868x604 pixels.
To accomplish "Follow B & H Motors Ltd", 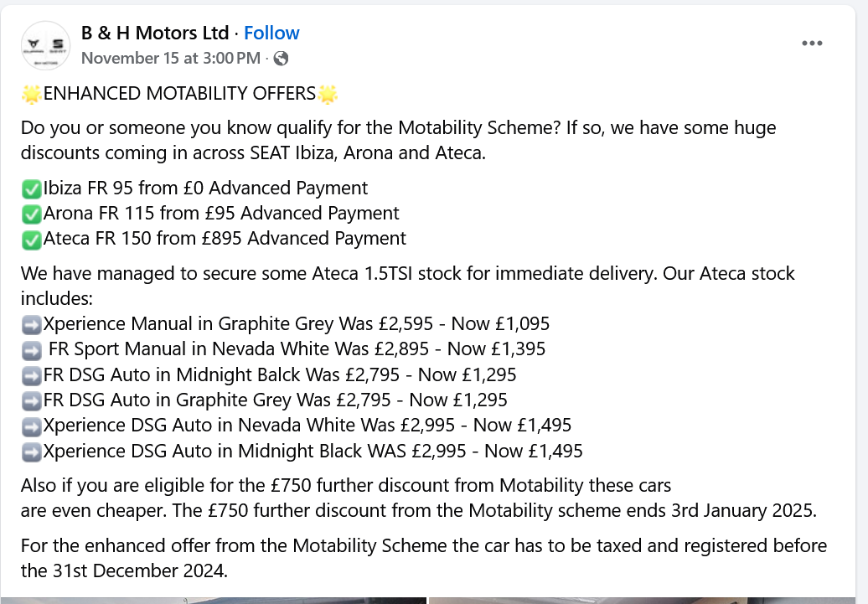I will tap(271, 33).
